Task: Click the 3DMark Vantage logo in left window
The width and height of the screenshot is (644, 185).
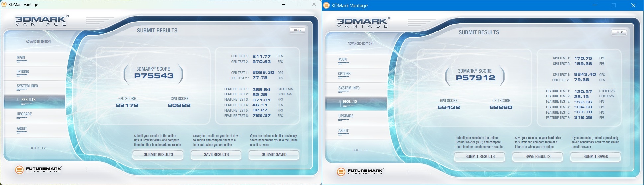Action: coord(42,20)
